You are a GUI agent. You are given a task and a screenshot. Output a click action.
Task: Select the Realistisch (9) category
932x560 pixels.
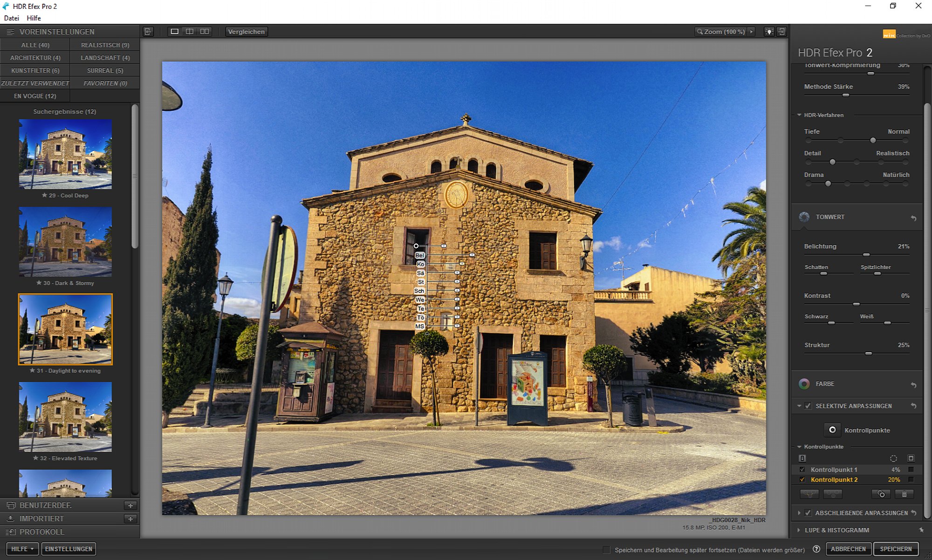click(105, 45)
